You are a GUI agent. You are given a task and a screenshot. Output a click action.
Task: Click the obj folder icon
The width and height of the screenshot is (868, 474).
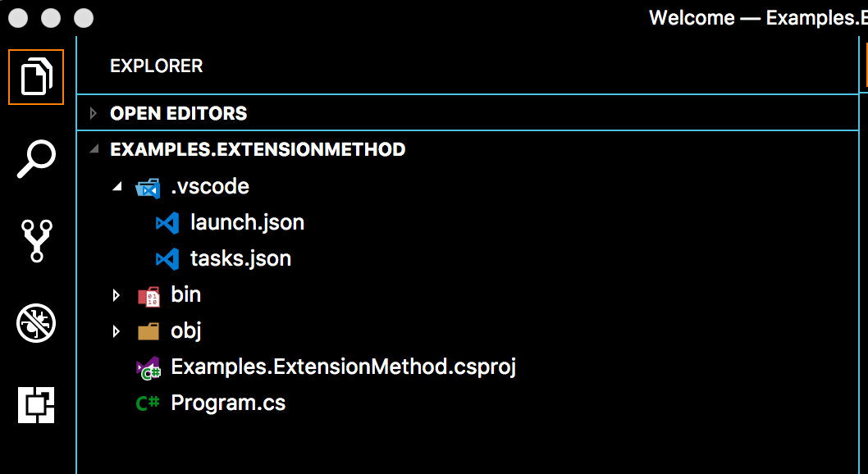point(148,331)
